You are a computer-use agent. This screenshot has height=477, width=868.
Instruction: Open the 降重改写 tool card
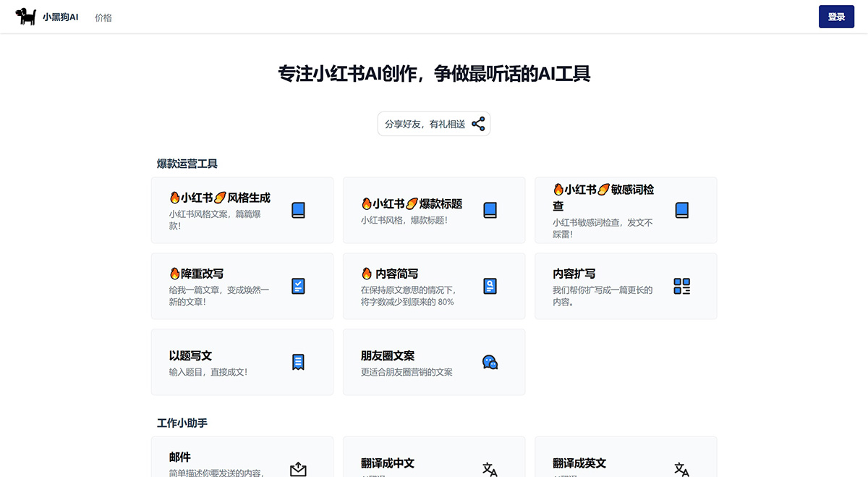tap(242, 286)
